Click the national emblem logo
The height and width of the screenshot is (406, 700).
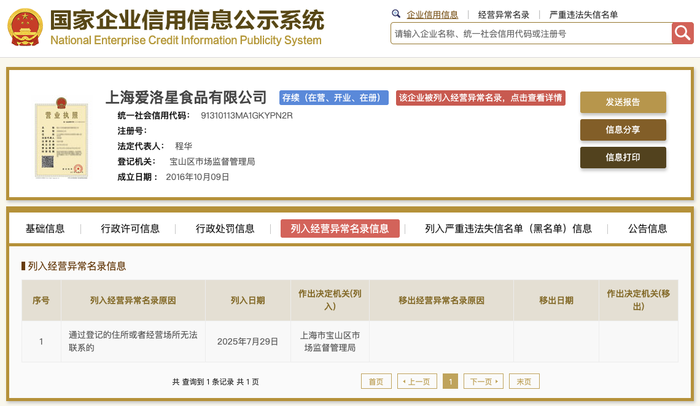click(25, 27)
